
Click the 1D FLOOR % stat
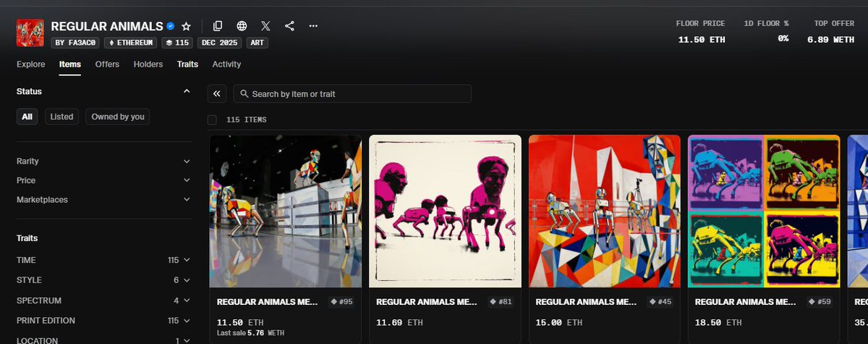coord(766,31)
